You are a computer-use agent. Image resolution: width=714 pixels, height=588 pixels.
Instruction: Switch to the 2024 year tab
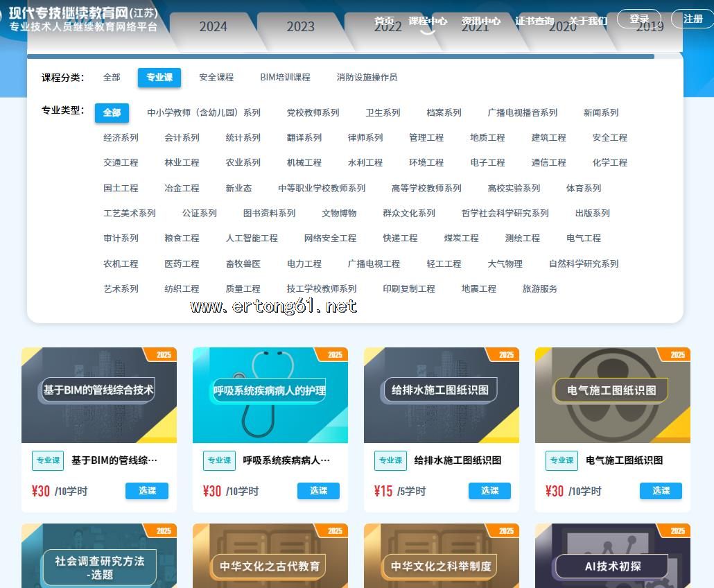coord(213,27)
